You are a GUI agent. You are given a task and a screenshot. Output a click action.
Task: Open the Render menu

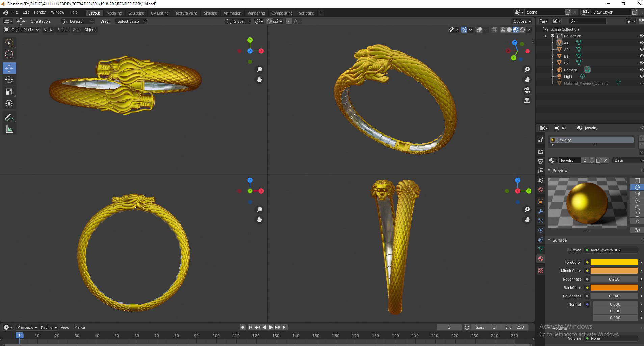pos(40,12)
